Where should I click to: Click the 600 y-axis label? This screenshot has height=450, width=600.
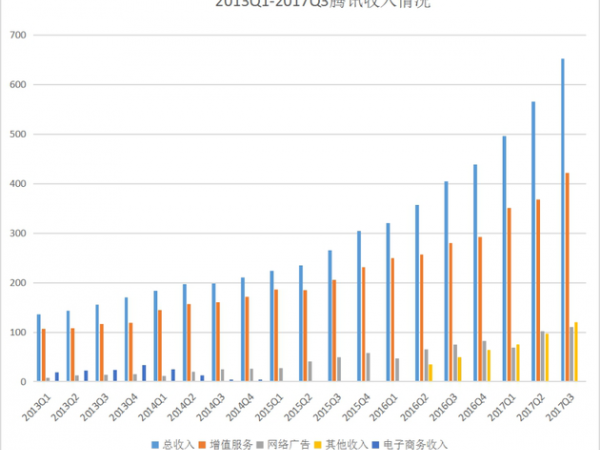pyautogui.click(x=18, y=85)
